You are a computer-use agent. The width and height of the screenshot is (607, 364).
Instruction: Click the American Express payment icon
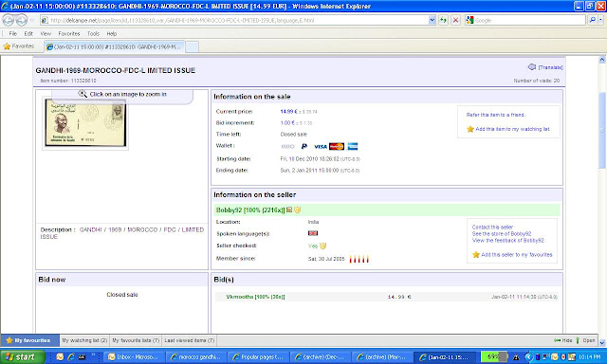click(x=352, y=146)
